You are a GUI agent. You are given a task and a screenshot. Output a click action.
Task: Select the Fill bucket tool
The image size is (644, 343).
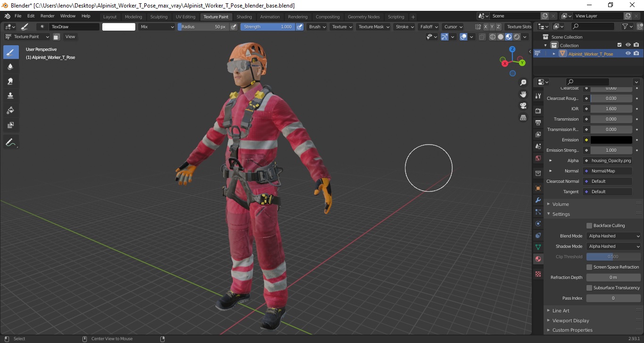tap(11, 111)
